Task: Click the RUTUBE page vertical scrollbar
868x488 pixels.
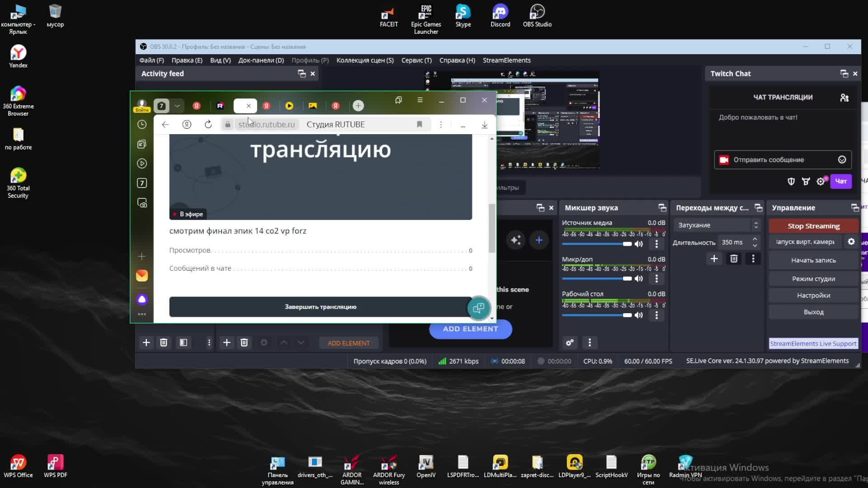Action: click(492, 228)
